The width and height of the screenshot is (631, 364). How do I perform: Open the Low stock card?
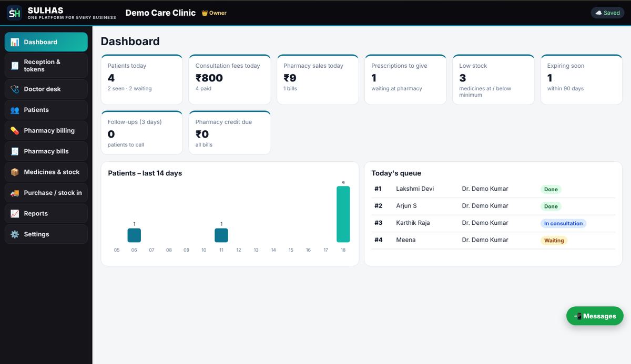(493, 80)
